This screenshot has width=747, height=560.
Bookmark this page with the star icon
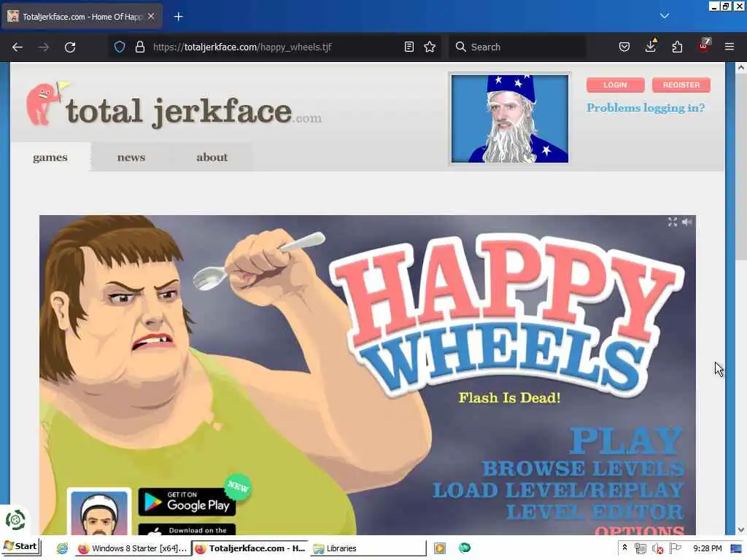tap(430, 47)
